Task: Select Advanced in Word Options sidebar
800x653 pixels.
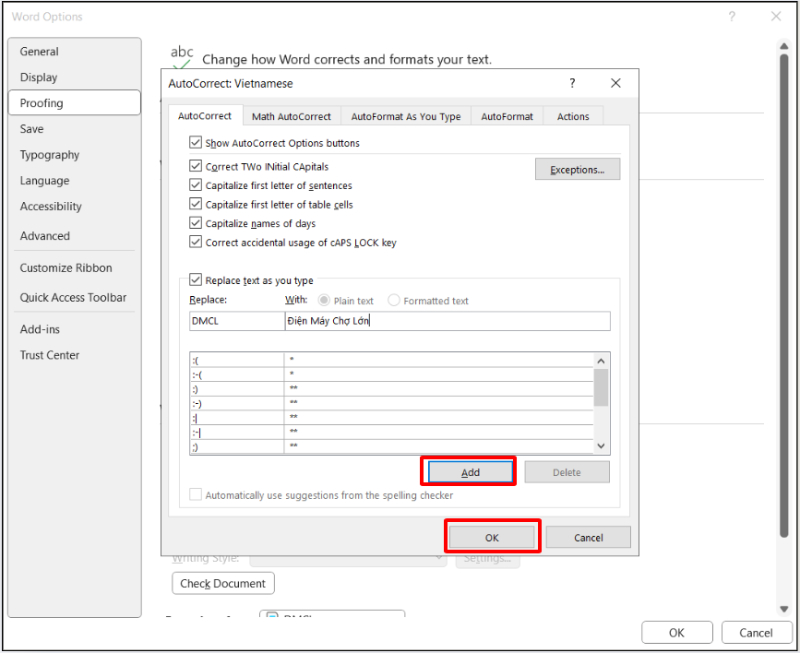Action: click(45, 236)
